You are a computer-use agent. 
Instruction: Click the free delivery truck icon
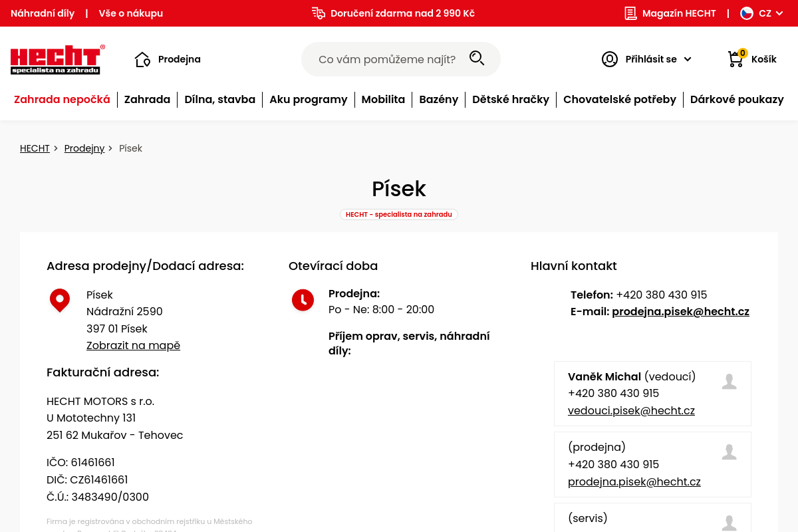(x=319, y=13)
